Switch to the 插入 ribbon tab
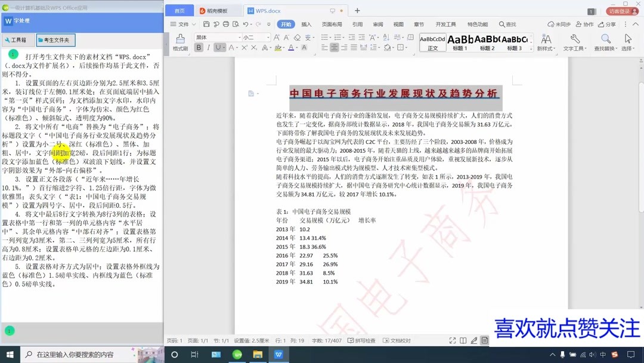 point(306,25)
